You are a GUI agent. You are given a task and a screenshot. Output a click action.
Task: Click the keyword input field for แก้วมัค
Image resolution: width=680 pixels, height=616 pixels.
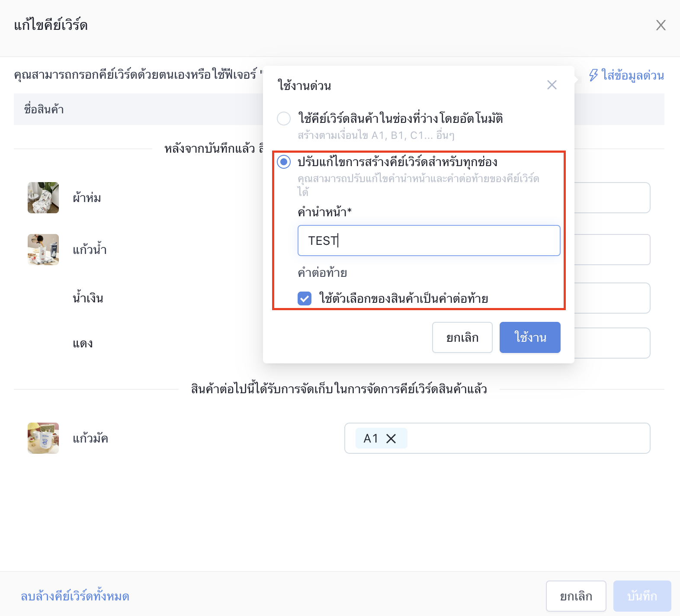point(497,438)
